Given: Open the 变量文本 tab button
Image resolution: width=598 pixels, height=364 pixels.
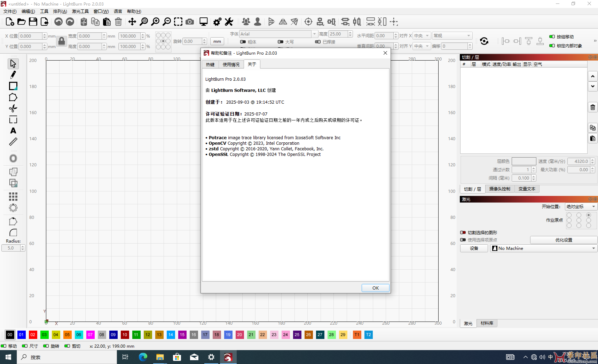Looking at the screenshot, I should click(527, 189).
